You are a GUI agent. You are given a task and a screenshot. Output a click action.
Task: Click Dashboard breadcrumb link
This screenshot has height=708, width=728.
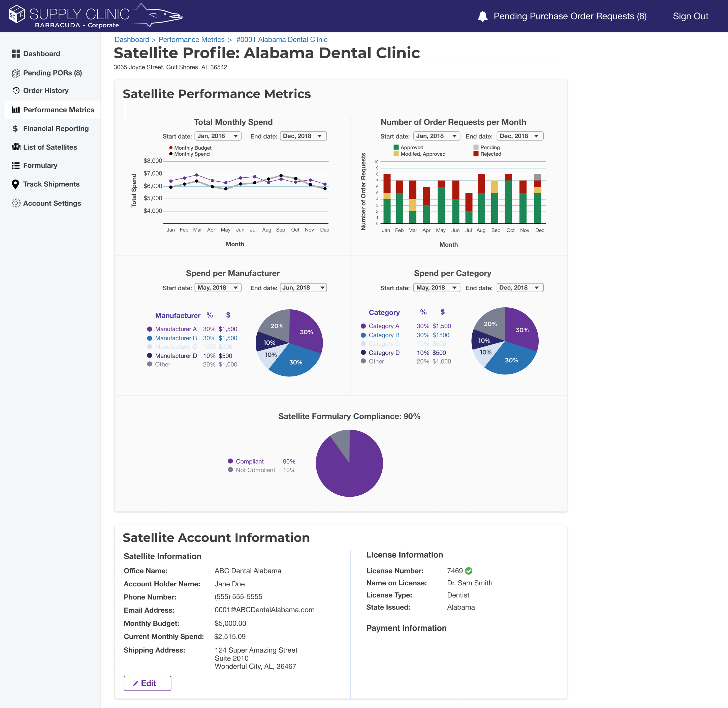(132, 39)
